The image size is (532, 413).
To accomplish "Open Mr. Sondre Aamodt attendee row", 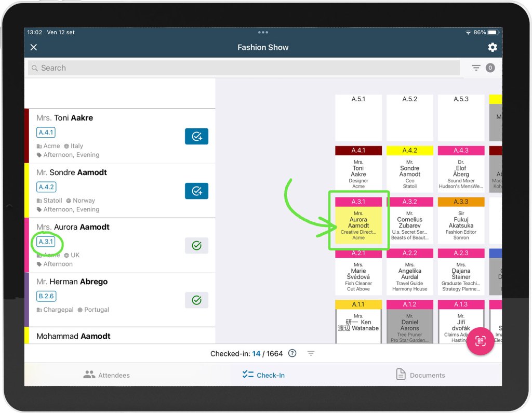I will pyautogui.click(x=120, y=191).
